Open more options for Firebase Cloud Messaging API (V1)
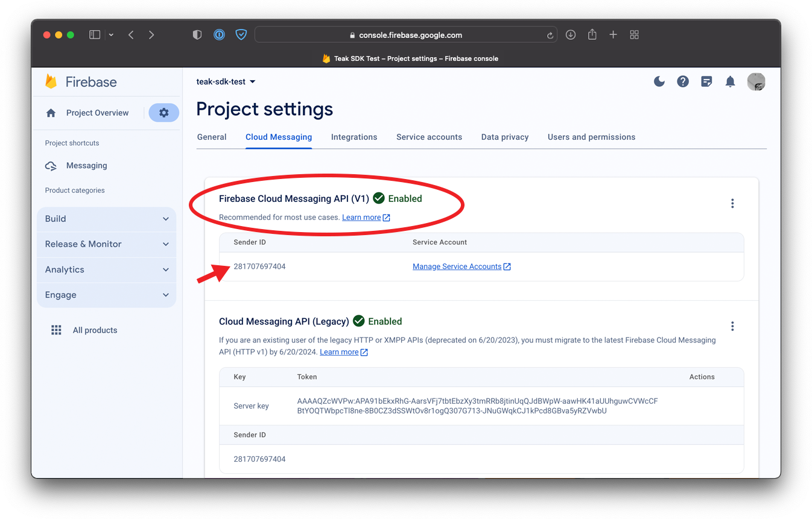 click(732, 204)
